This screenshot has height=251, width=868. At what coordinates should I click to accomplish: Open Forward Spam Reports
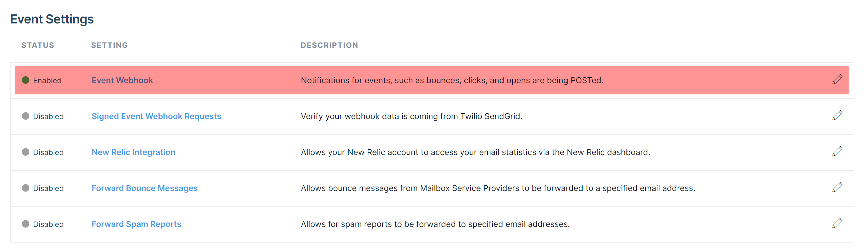pyautogui.click(x=136, y=224)
